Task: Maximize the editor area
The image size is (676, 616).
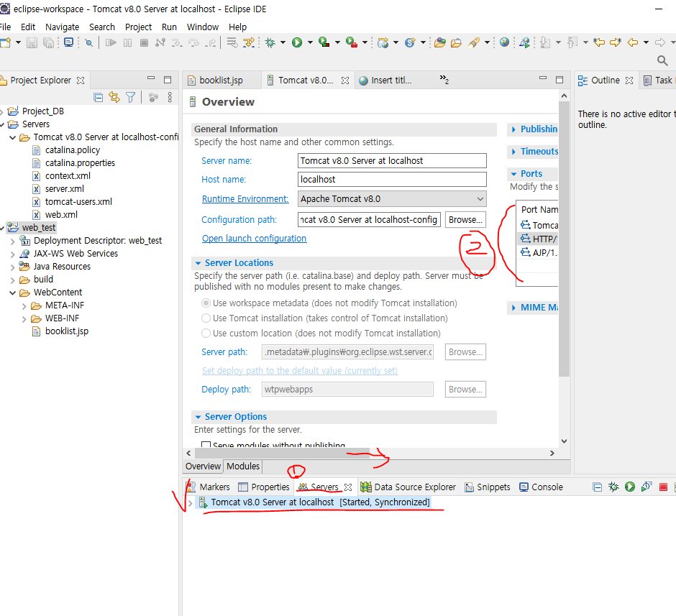Action: [559, 80]
